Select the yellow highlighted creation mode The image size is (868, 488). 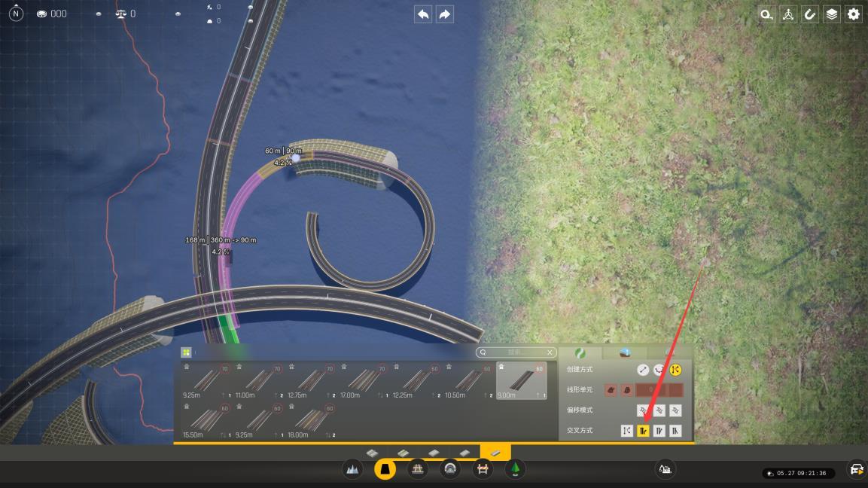click(x=675, y=370)
